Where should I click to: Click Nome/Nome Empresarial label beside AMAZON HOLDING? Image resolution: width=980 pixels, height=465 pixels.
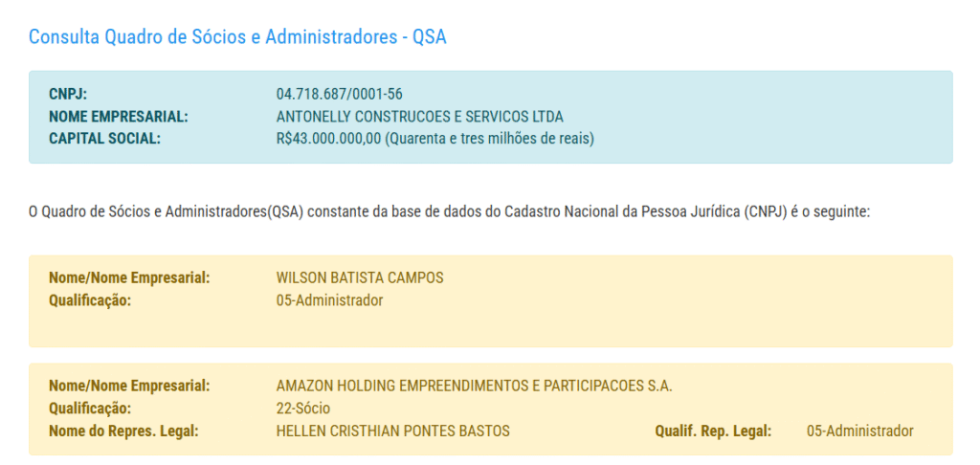pyautogui.click(x=128, y=386)
